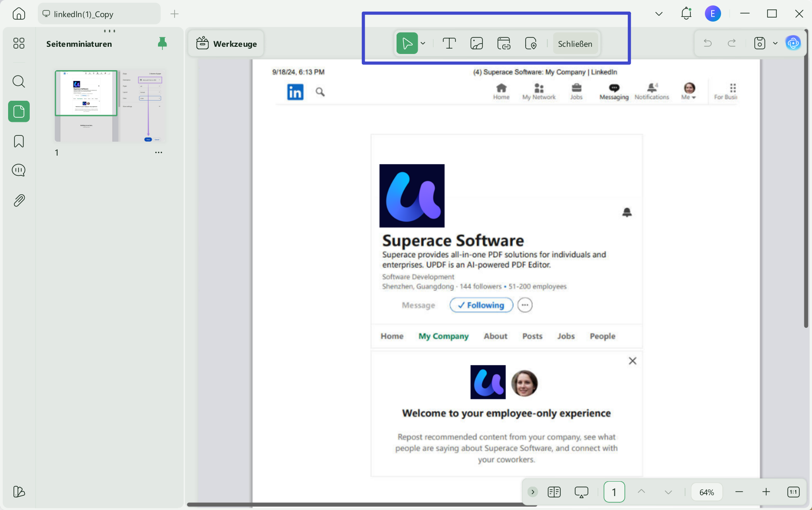Image resolution: width=812 pixels, height=510 pixels.
Task: Zoom out with the minus button
Action: tap(739, 492)
